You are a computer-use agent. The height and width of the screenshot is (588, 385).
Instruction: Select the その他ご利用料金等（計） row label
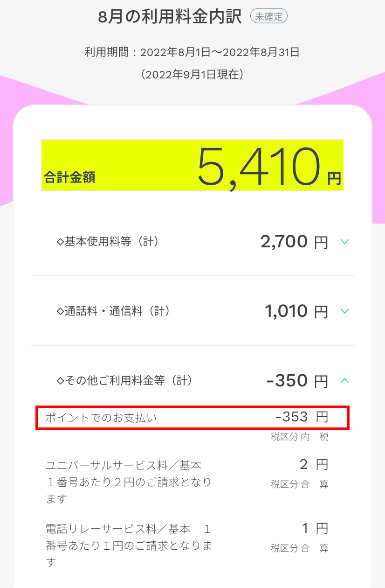click(124, 381)
